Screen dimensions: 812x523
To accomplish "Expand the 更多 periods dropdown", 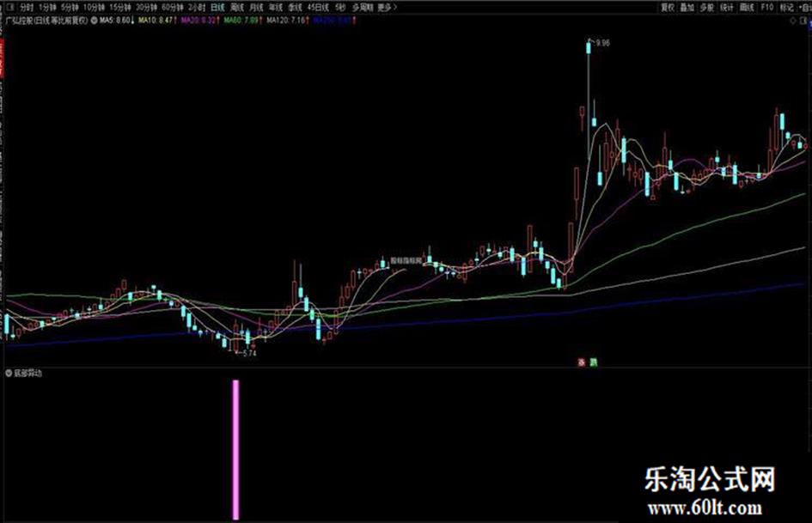I will point(387,7).
